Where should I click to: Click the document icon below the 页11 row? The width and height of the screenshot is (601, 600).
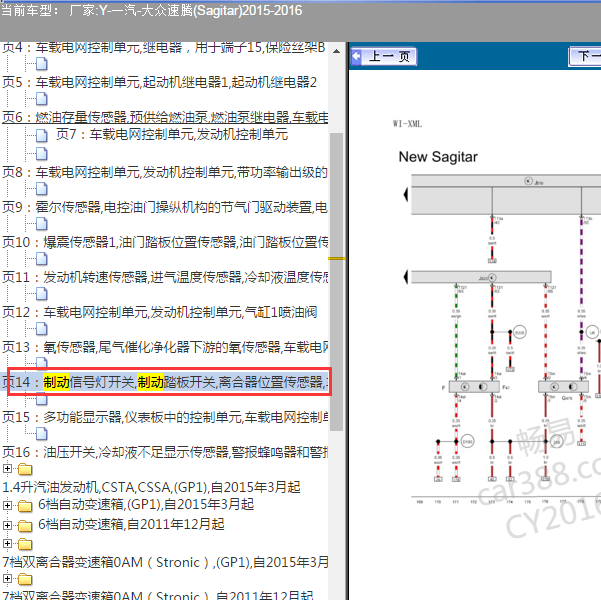[x=41, y=294]
